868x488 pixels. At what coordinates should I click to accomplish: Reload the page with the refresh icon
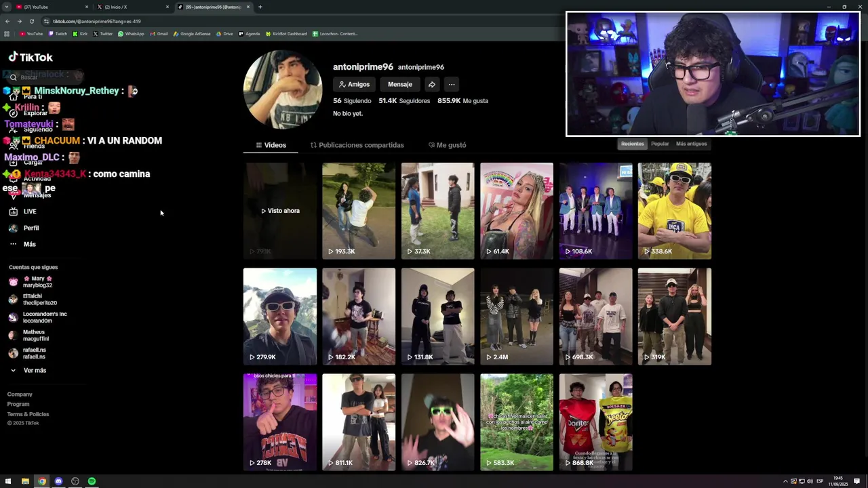pyautogui.click(x=31, y=21)
